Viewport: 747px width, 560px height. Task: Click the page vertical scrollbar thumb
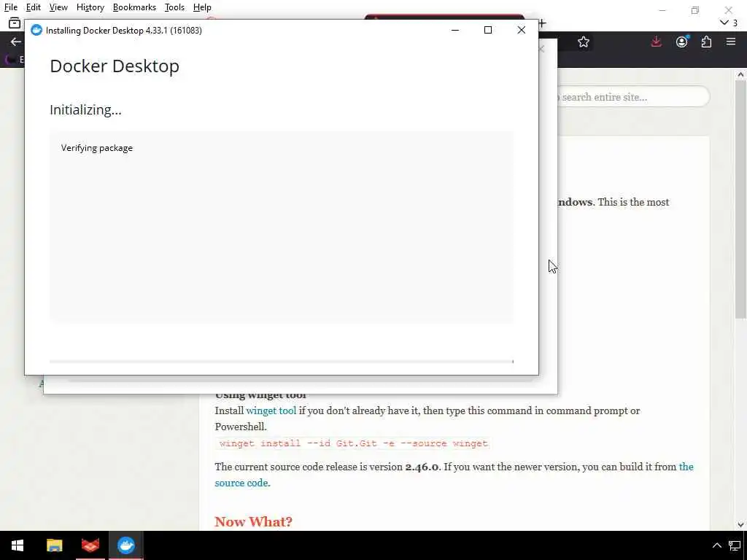coord(740,199)
